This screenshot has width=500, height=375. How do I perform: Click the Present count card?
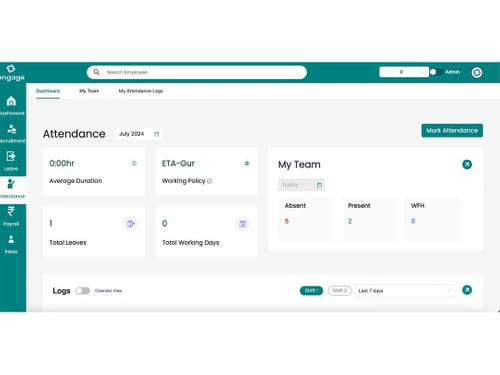(370, 219)
